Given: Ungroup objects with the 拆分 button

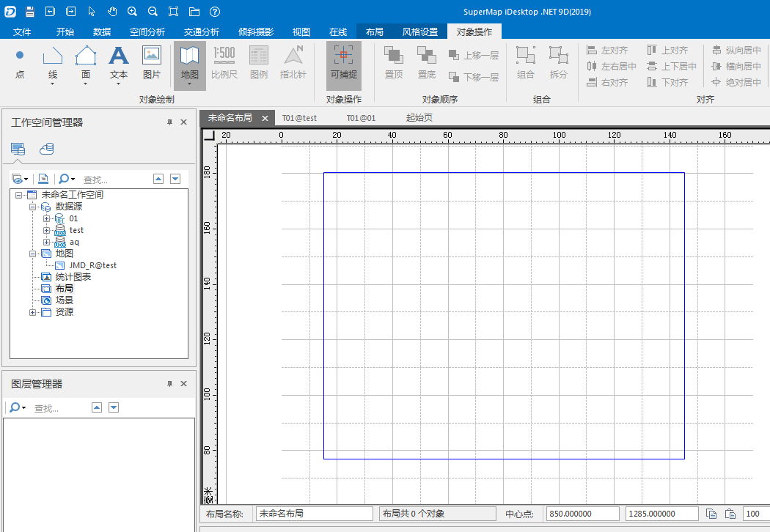Looking at the screenshot, I should 558,64.
